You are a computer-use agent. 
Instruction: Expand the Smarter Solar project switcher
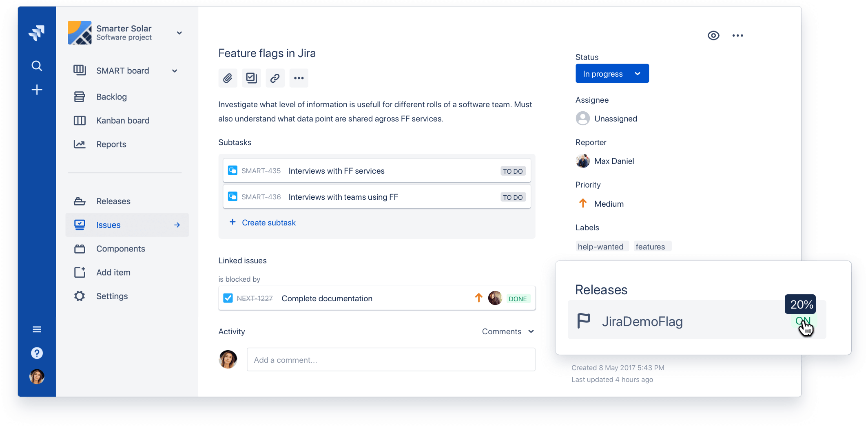[179, 33]
